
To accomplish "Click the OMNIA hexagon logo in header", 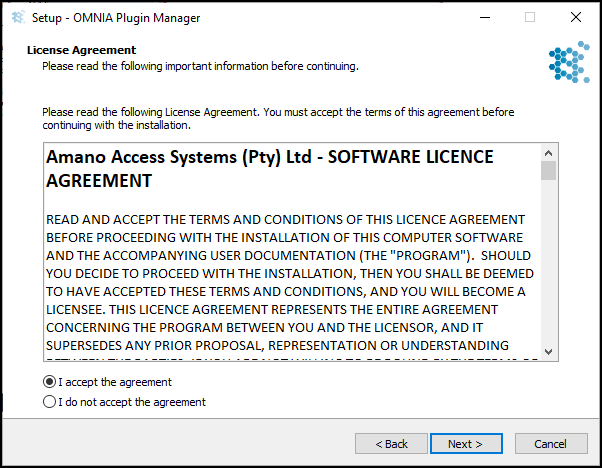I will click(x=569, y=62).
